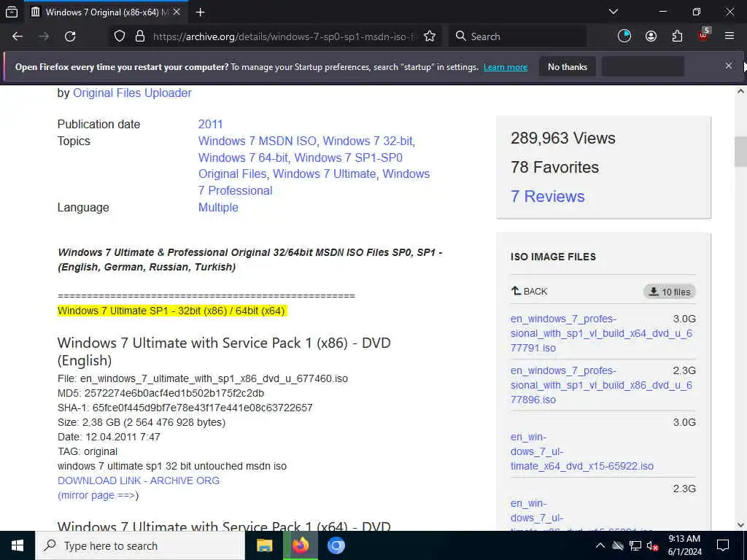Click the Multiple language link

click(218, 208)
